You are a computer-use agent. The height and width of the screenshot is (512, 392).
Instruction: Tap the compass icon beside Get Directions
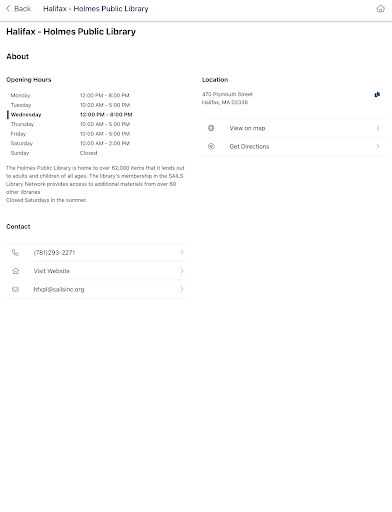pyautogui.click(x=211, y=146)
